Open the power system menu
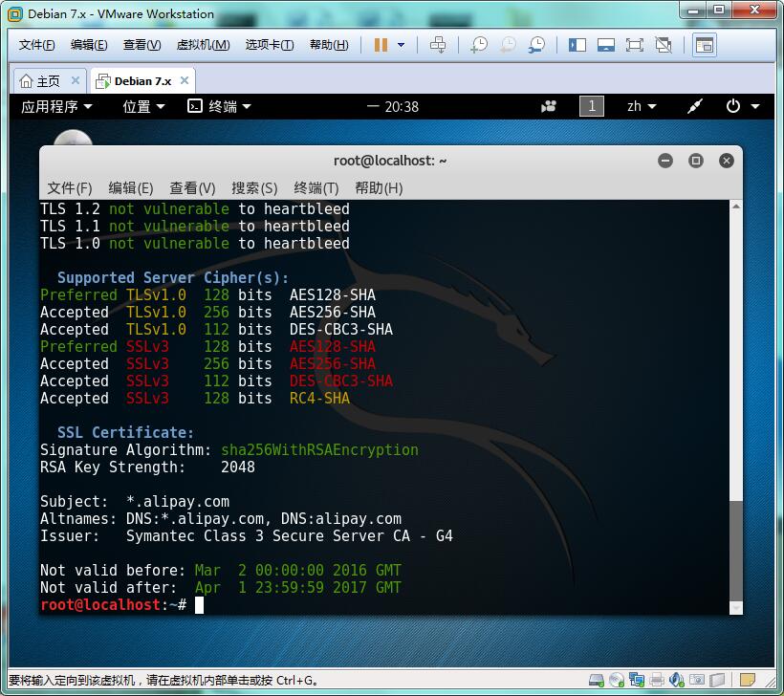784x696 pixels. coord(743,106)
